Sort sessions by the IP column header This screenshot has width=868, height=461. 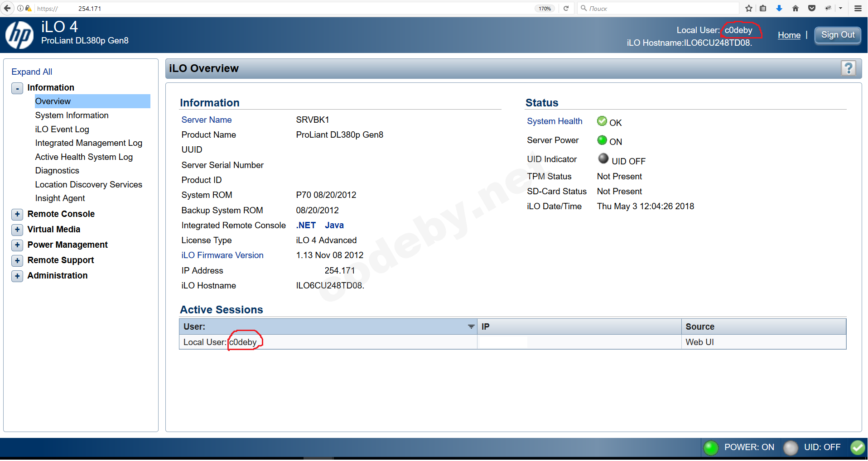(579, 327)
